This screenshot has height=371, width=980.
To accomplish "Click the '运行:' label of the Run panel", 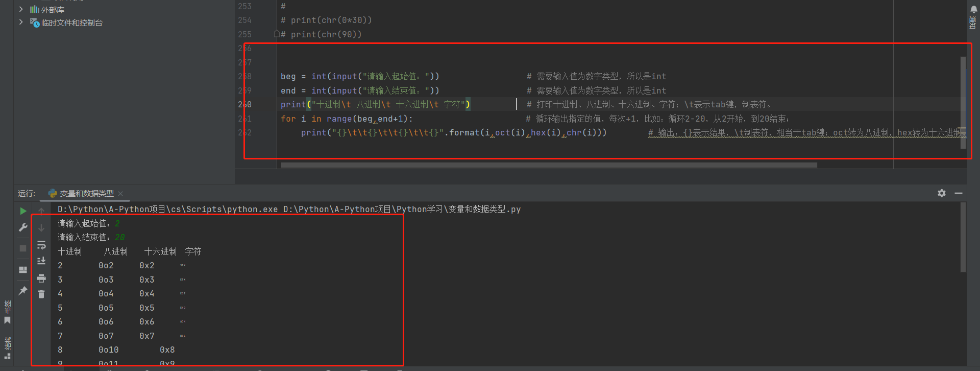I will [27, 193].
